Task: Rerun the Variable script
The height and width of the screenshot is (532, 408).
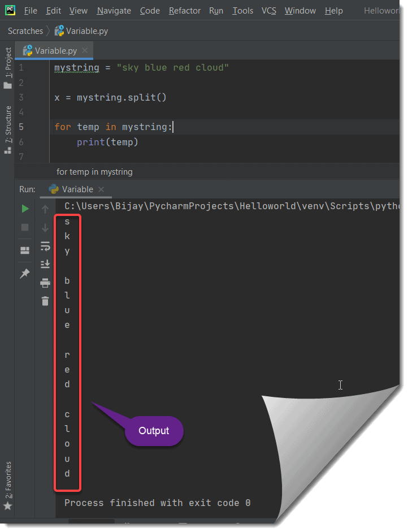Action: click(25, 209)
